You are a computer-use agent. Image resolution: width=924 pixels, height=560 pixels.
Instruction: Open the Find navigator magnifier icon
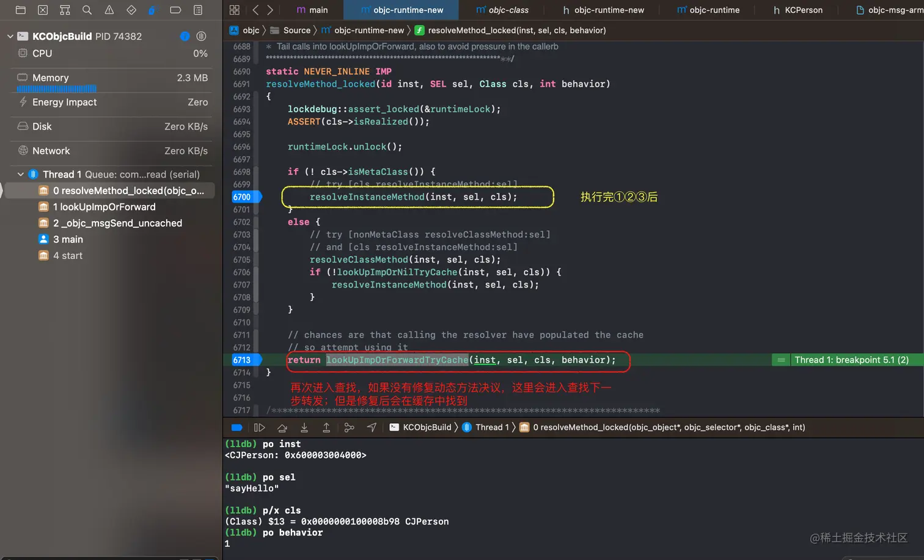coord(87,10)
